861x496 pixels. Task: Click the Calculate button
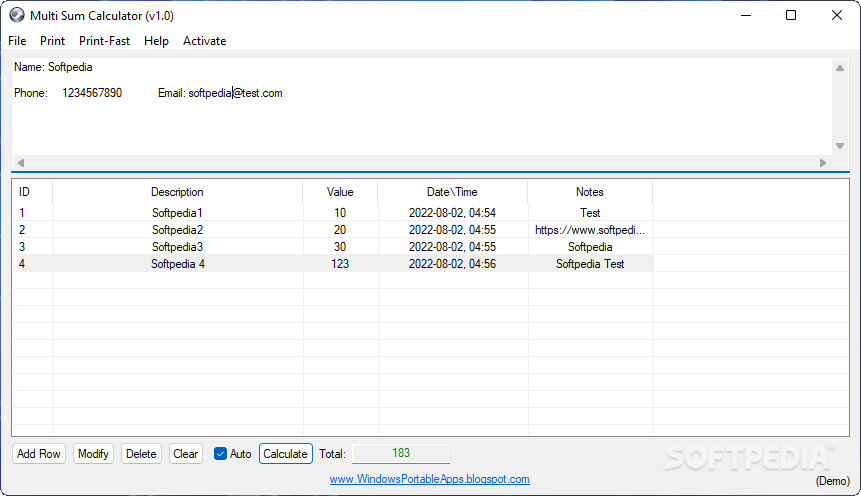pyautogui.click(x=286, y=454)
